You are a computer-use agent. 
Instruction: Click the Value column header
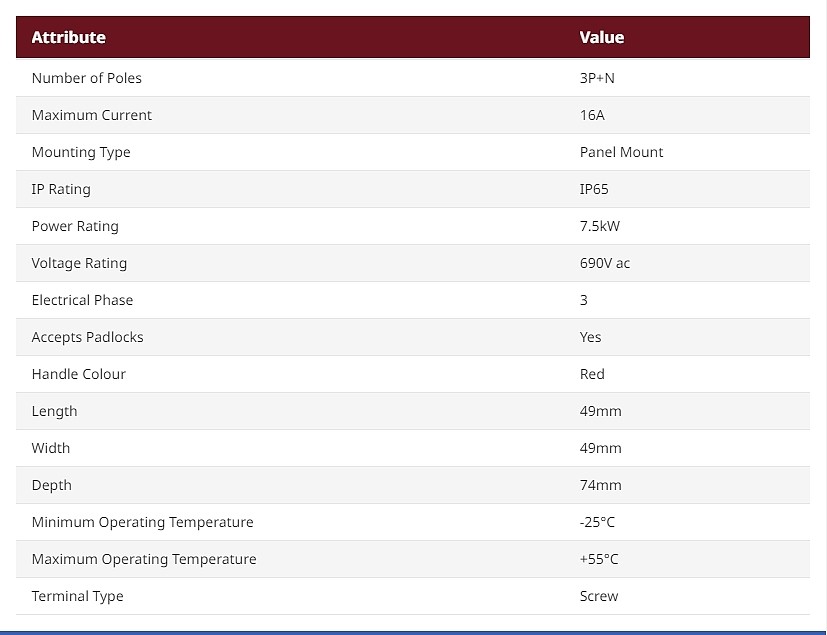tap(602, 37)
